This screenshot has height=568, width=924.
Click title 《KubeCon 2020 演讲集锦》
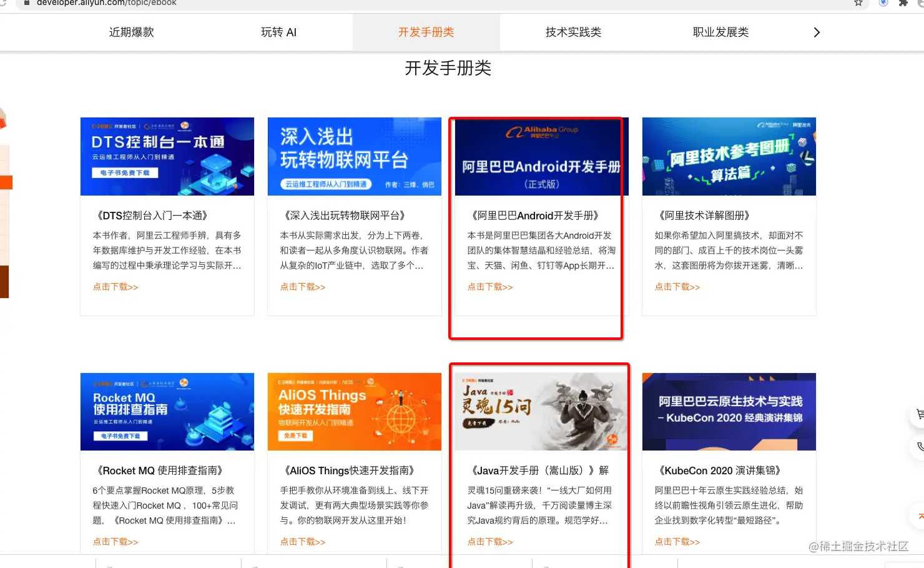(x=720, y=471)
